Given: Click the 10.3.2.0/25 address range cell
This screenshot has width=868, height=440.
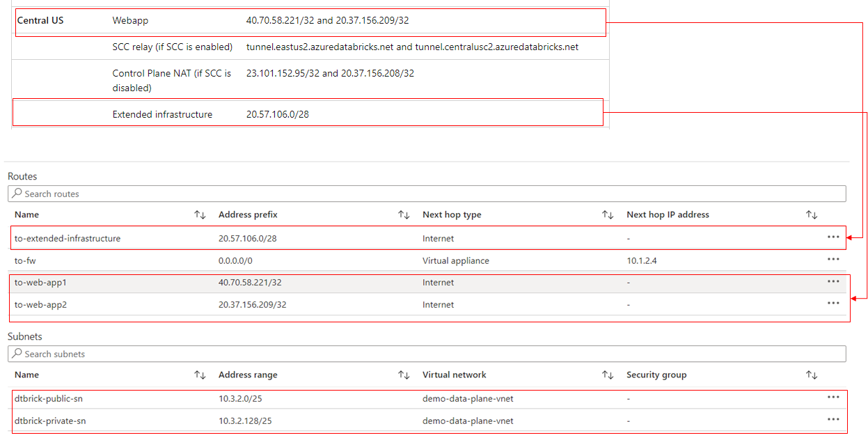Looking at the screenshot, I should (241, 398).
